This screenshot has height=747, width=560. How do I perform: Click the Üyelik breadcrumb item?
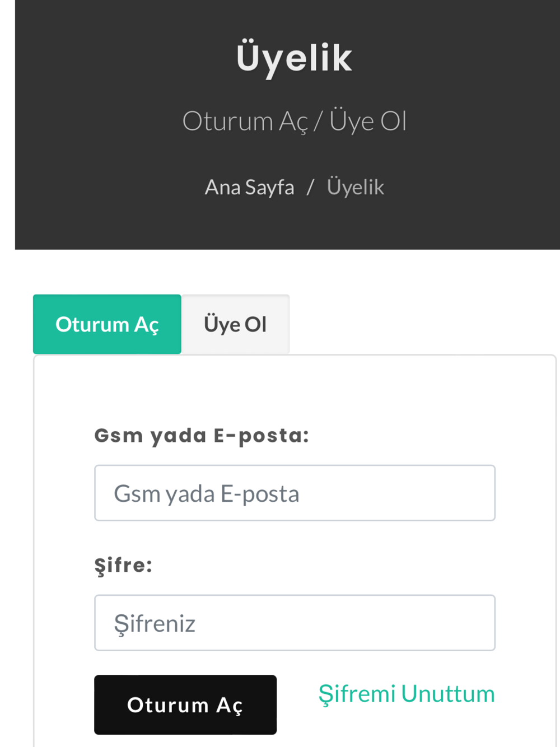[356, 187]
